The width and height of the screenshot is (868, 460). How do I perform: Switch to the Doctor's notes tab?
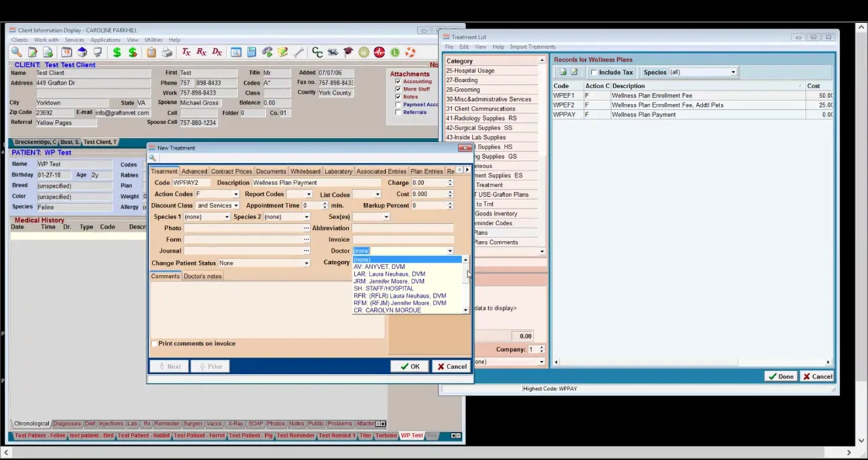click(x=202, y=276)
